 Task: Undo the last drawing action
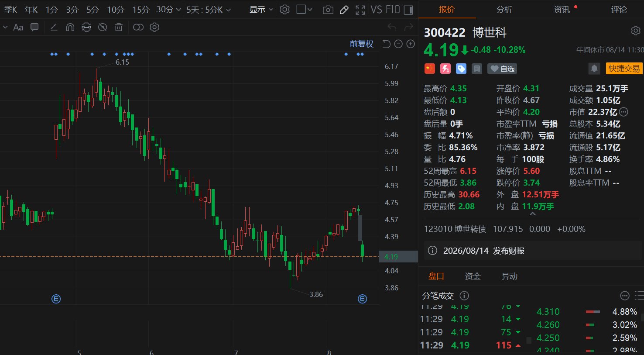point(392,28)
